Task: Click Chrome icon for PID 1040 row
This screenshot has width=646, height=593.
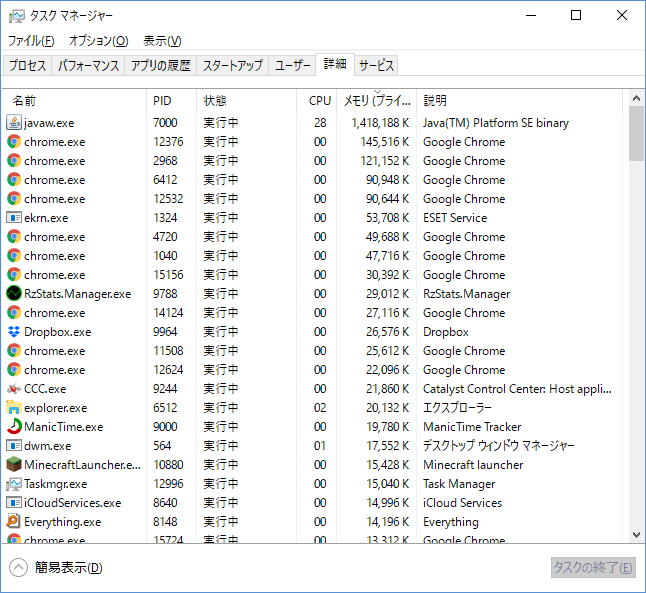Action: coord(14,255)
